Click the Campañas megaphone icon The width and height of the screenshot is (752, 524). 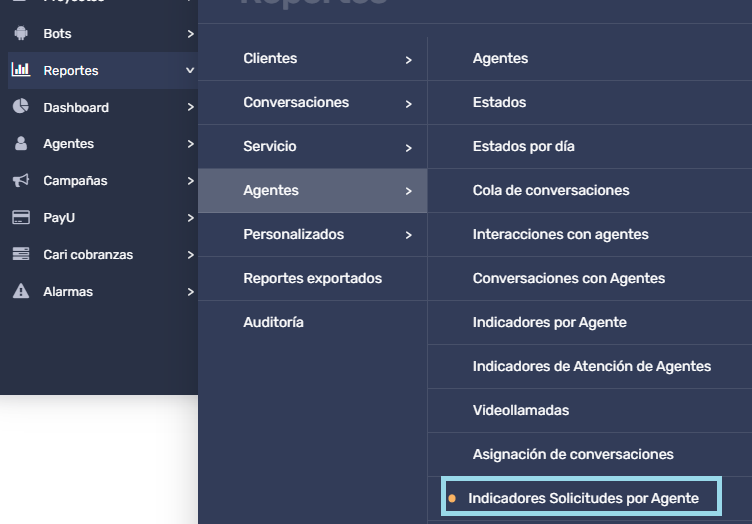click(21, 180)
